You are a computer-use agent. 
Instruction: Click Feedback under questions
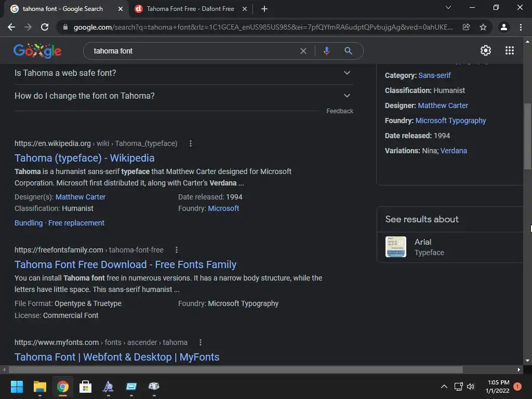point(340,111)
